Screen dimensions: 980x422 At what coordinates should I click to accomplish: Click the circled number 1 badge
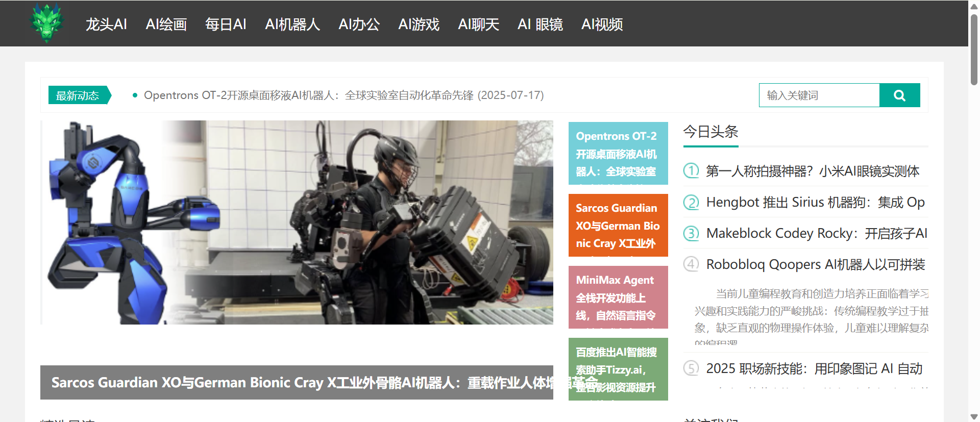pos(691,170)
